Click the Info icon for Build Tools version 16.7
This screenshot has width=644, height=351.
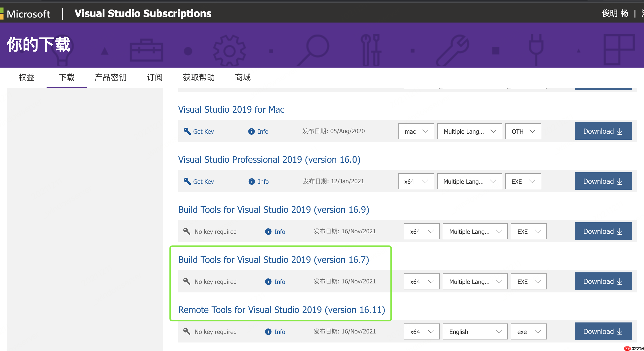pos(268,281)
